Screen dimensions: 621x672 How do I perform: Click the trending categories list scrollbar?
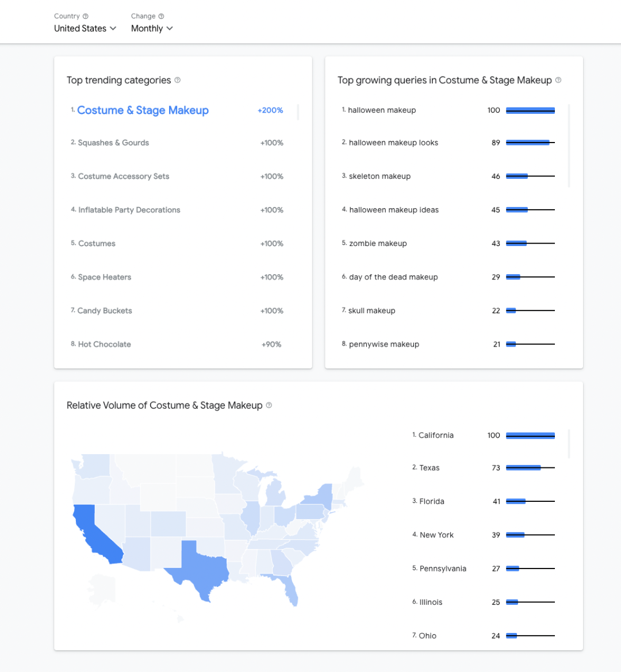click(298, 113)
